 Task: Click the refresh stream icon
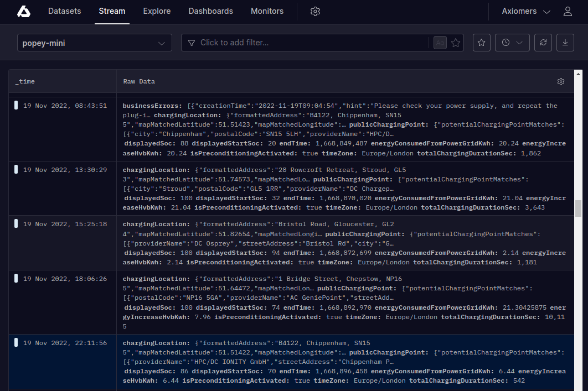pos(543,43)
